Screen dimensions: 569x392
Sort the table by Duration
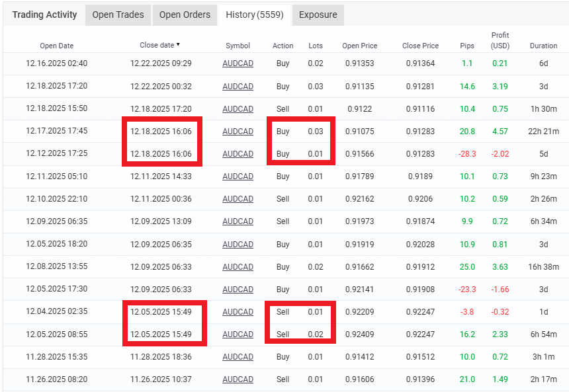543,46
